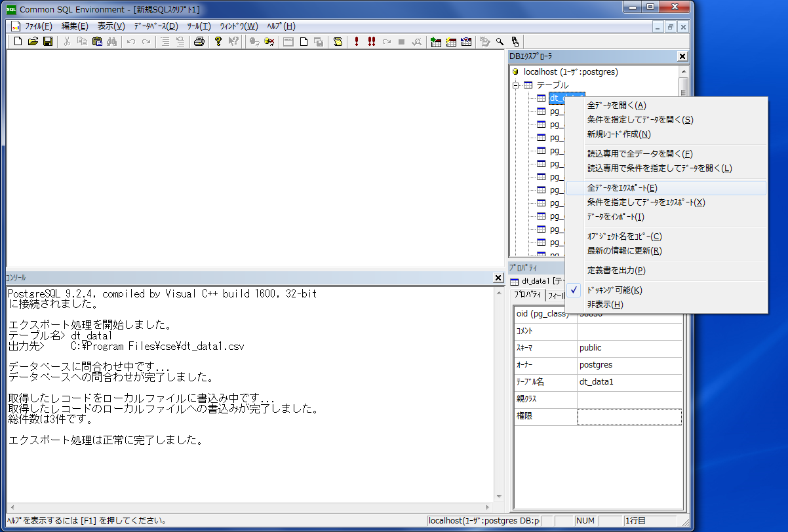788x532 pixels.
Task: Click the table icon with green arrow
Action: click(x=436, y=41)
